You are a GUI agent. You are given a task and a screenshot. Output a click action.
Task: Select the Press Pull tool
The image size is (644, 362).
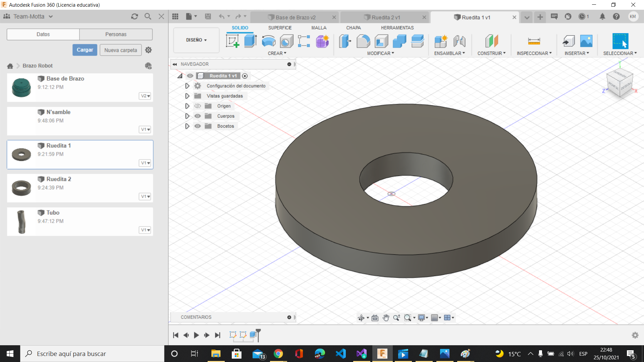(x=345, y=41)
